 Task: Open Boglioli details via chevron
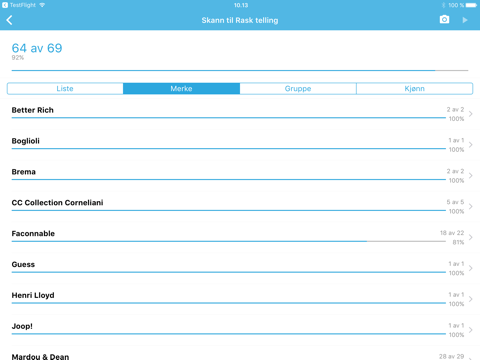471,145
